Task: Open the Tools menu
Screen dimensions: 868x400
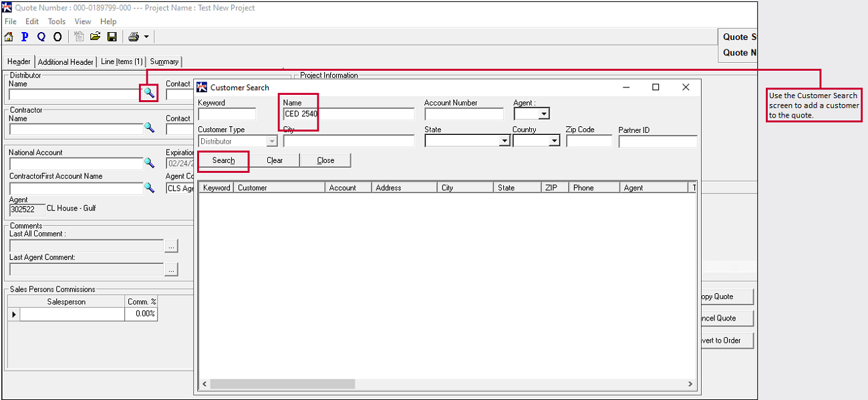Action: pos(57,21)
